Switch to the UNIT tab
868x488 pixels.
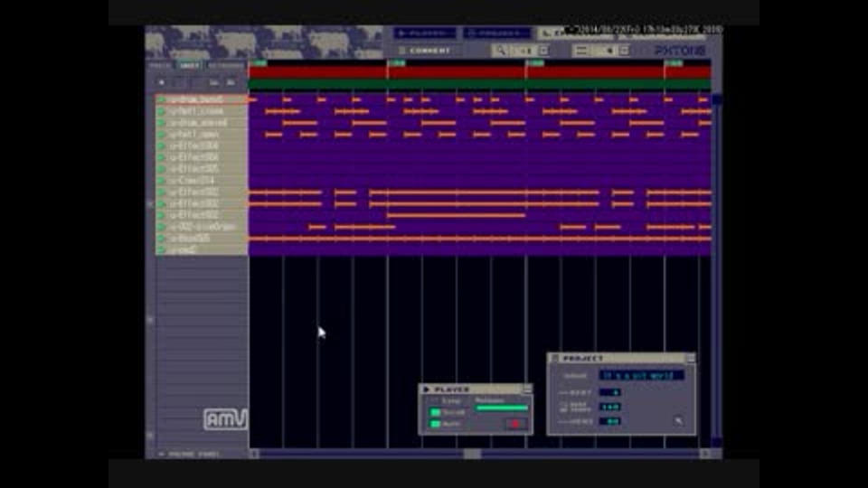coord(189,65)
